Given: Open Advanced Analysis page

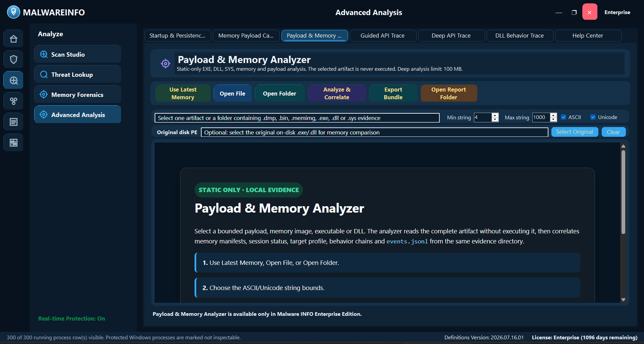Looking at the screenshot, I should [77, 115].
